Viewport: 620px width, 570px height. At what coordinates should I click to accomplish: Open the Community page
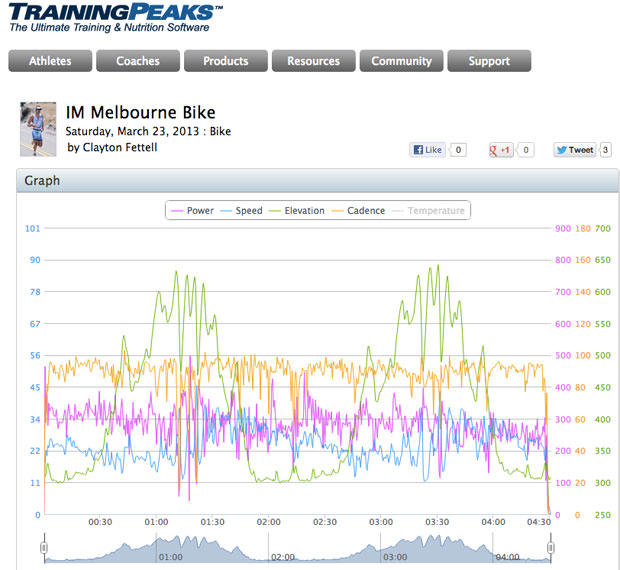[401, 61]
